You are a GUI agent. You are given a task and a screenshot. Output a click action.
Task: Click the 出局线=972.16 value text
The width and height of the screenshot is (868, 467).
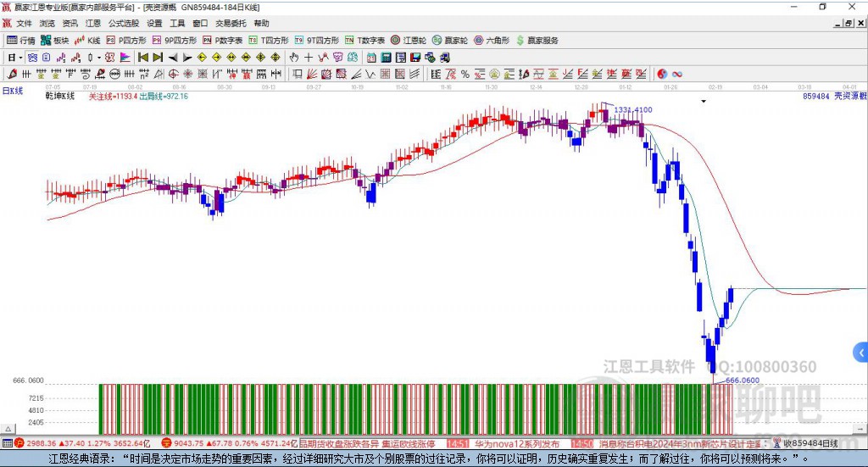164,97
